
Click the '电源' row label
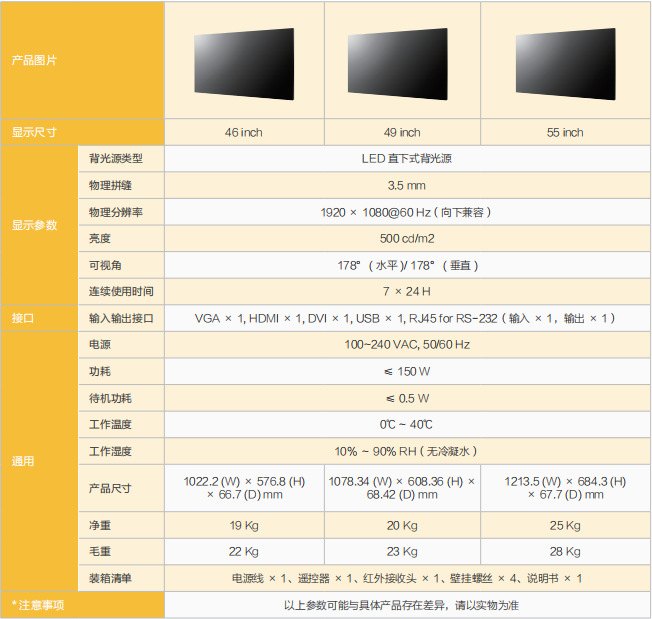point(121,345)
